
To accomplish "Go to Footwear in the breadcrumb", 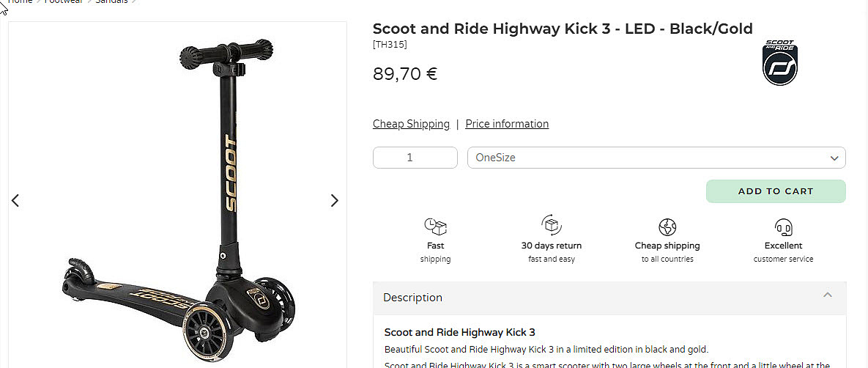I will click(x=64, y=1).
